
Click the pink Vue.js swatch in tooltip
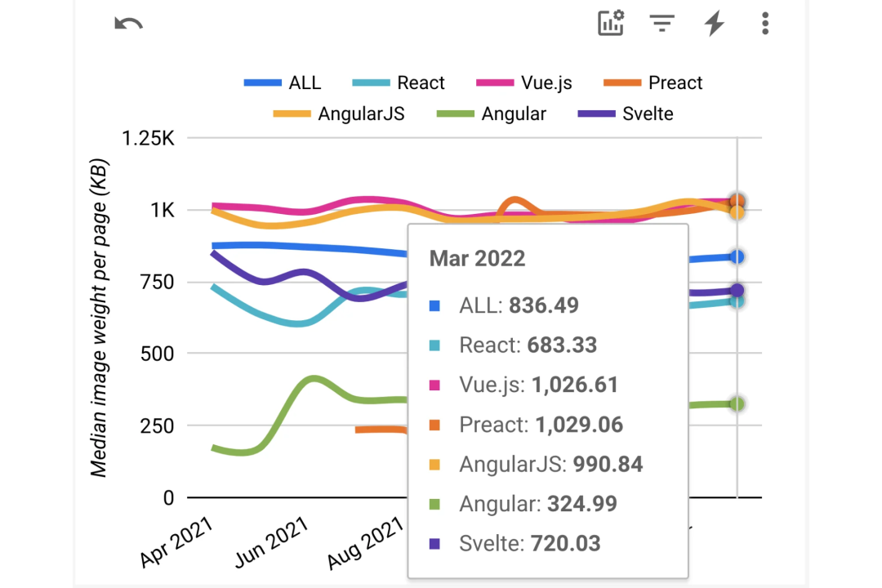[434, 385]
